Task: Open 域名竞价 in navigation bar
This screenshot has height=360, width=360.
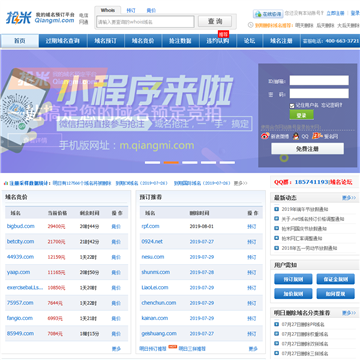Action: [143, 41]
